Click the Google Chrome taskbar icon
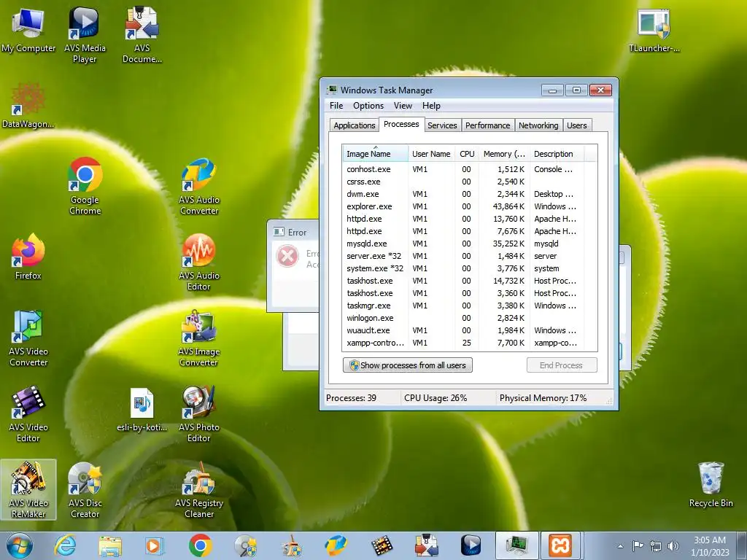Image resolution: width=747 pixels, height=560 pixels. point(200,545)
